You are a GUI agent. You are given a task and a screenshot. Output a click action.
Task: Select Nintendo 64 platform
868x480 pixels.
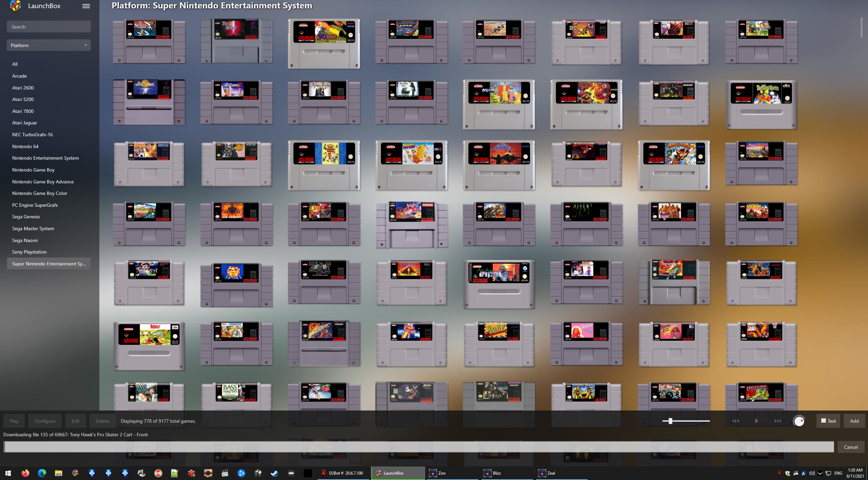pos(25,146)
